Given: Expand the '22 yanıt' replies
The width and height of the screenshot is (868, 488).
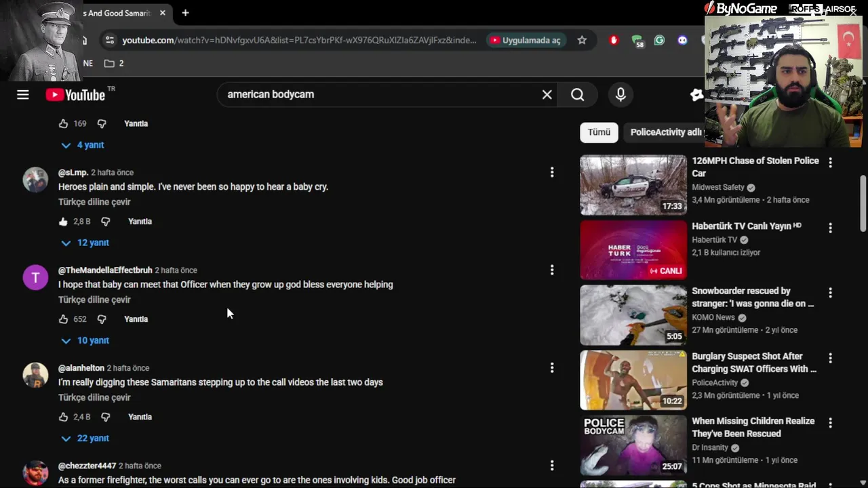Looking at the screenshot, I should [85, 438].
